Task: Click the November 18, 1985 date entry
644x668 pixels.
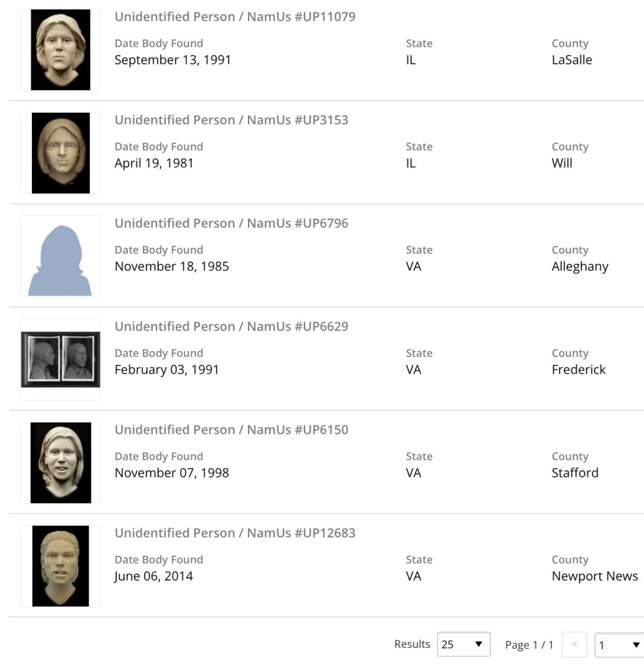Action: 172,266
